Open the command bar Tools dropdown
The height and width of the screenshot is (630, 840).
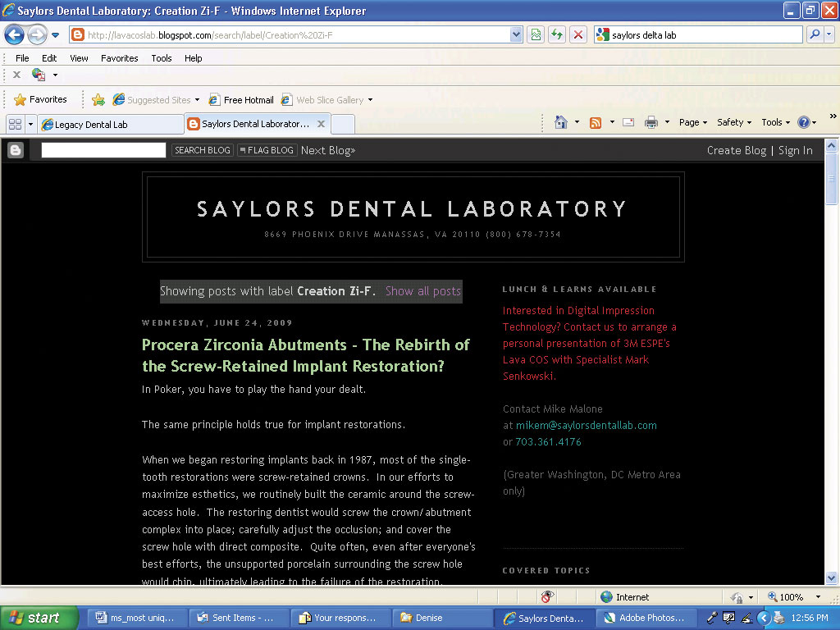click(776, 122)
